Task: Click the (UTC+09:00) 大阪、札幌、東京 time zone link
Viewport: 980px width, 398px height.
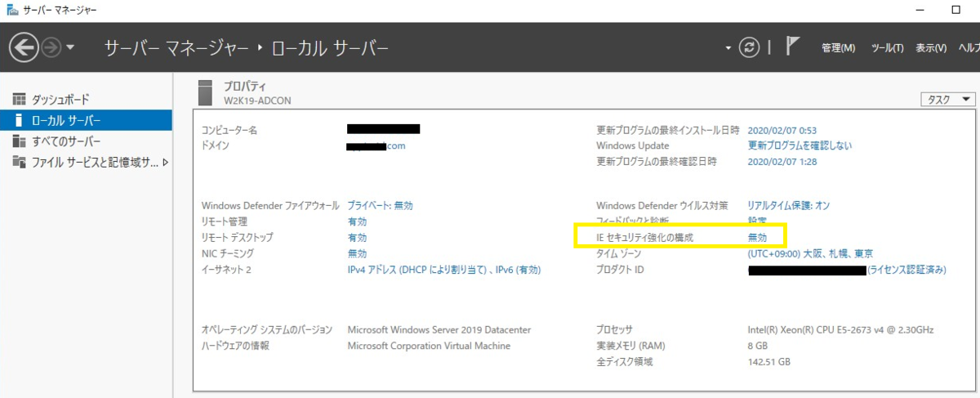Action: point(811,253)
